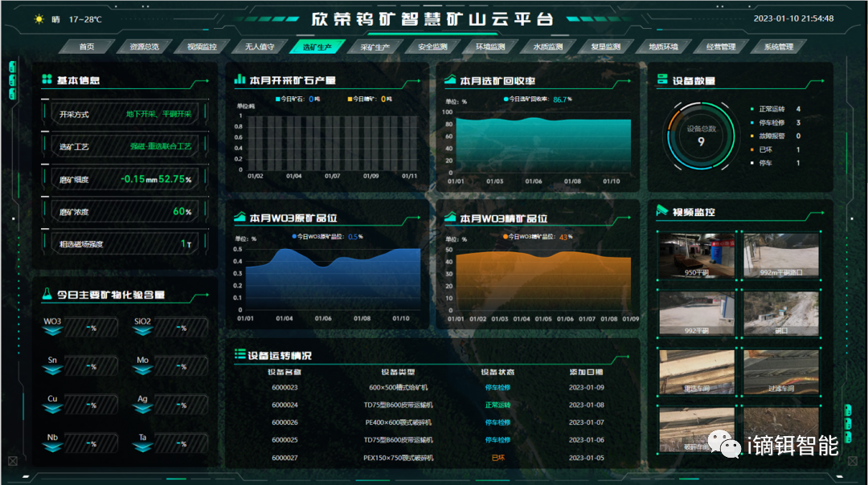Click the area chart icon beside 本月选矿回收率
This screenshot has height=485, width=868.
450,79
